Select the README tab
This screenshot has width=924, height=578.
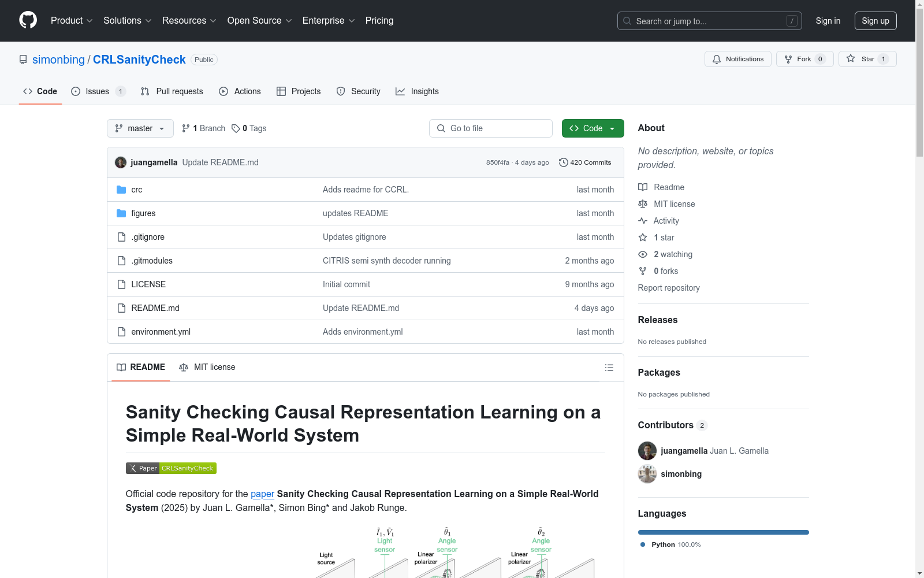point(141,368)
